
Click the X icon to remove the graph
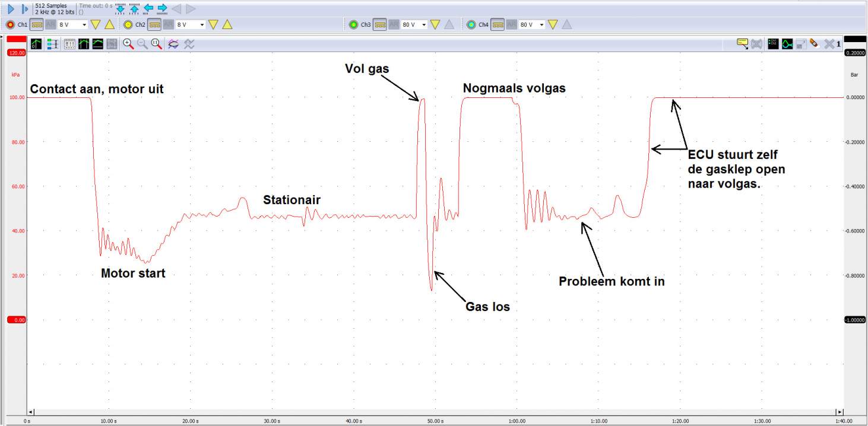click(829, 43)
